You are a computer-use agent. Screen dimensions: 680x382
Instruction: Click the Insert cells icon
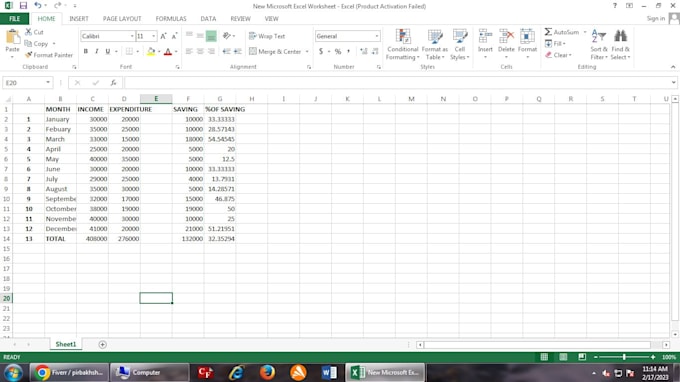485,36
